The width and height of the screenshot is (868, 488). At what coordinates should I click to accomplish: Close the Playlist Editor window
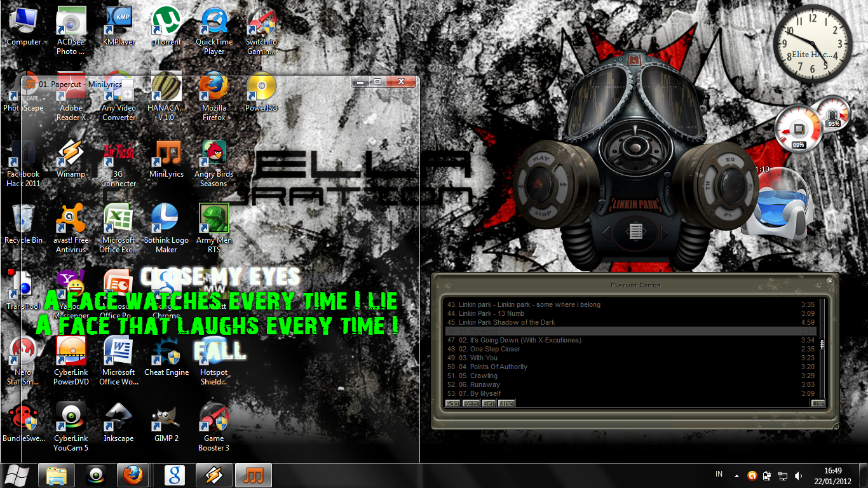click(829, 280)
